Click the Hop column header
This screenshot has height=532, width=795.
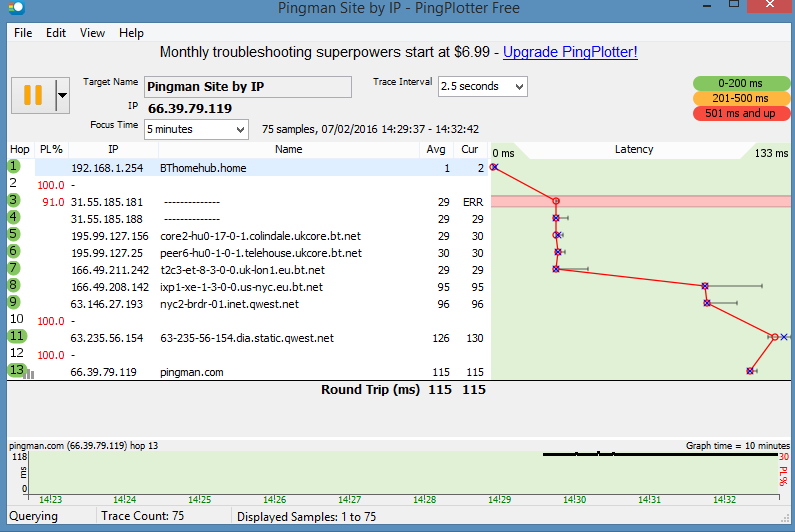(x=20, y=150)
